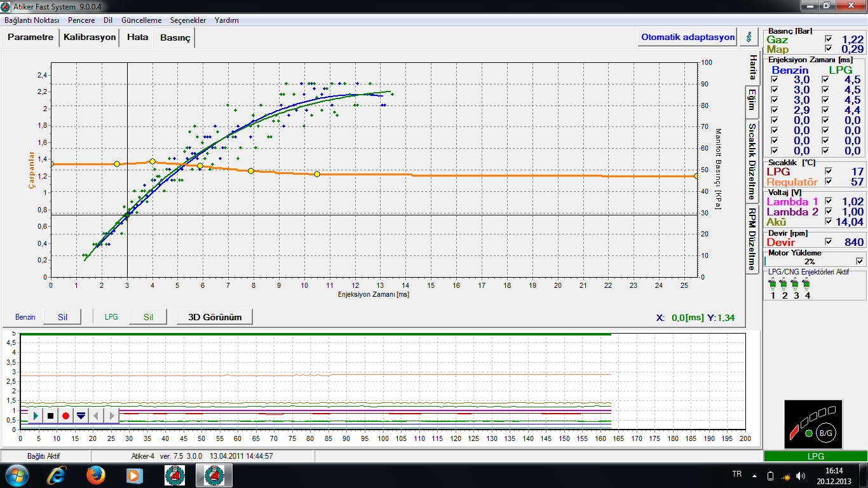868x488 pixels.
Task: Select the vertical RPM Düzeltme tab
Action: tap(752, 239)
